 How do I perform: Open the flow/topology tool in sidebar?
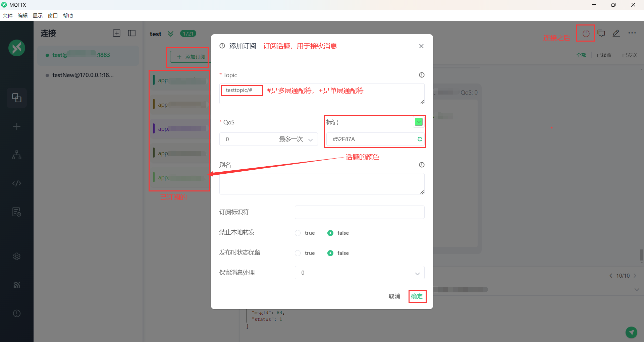coord(17,155)
